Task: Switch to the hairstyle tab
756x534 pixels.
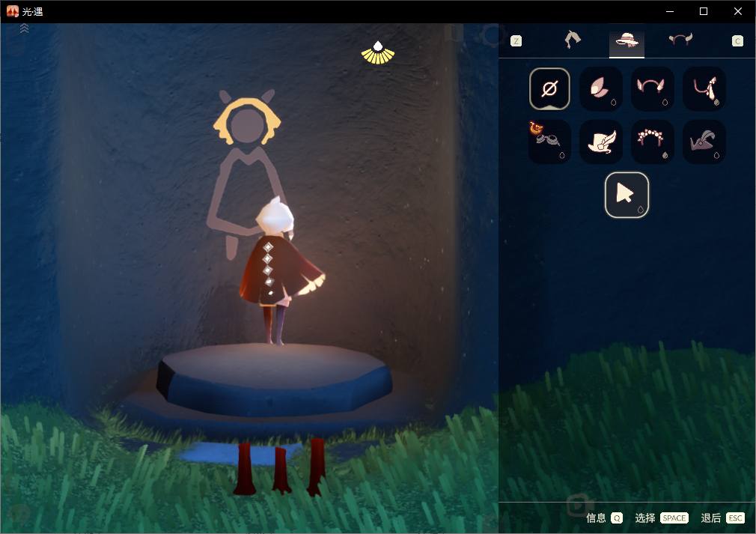Action: [573, 40]
